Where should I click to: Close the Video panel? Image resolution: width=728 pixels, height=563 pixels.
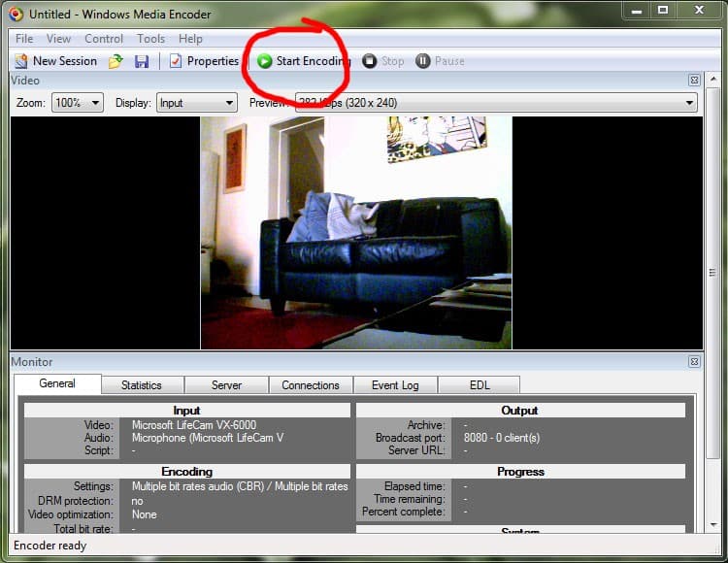(x=694, y=81)
